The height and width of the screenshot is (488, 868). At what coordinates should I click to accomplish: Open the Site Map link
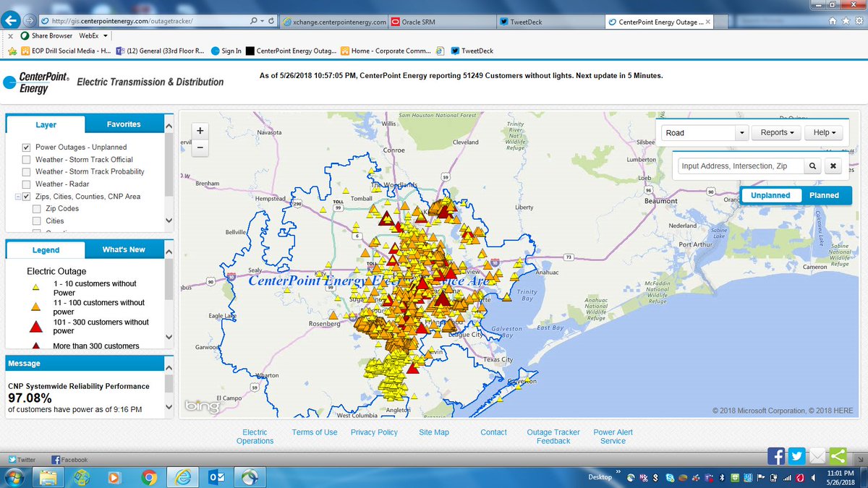pos(434,432)
